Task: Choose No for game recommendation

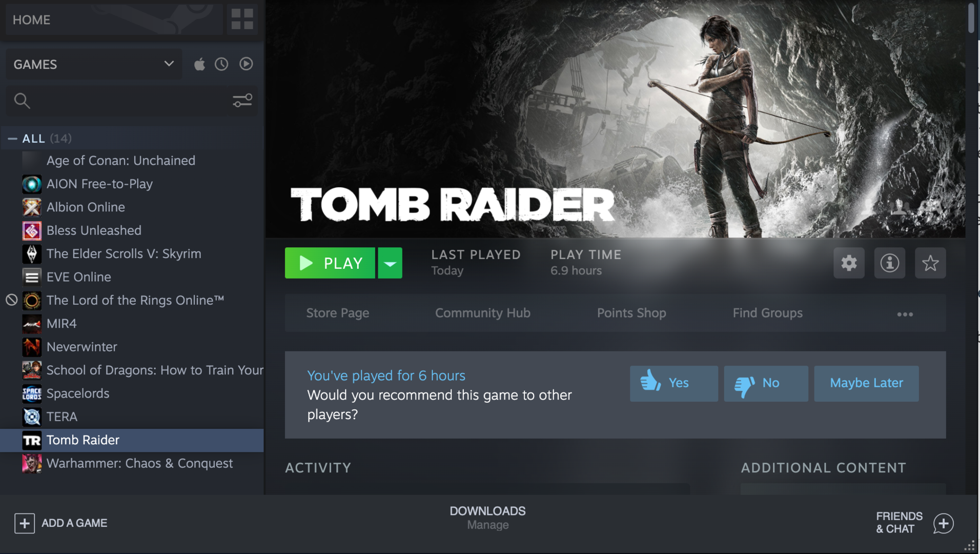Action: pyautogui.click(x=766, y=383)
